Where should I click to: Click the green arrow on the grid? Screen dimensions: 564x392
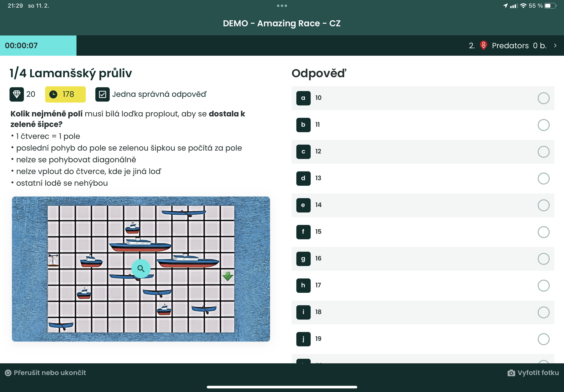(x=227, y=276)
